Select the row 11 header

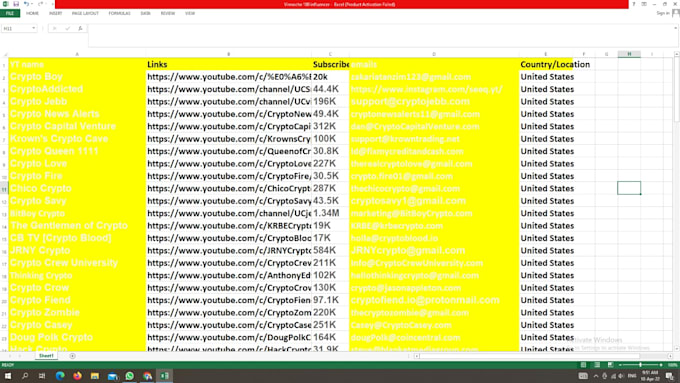(x=4, y=189)
